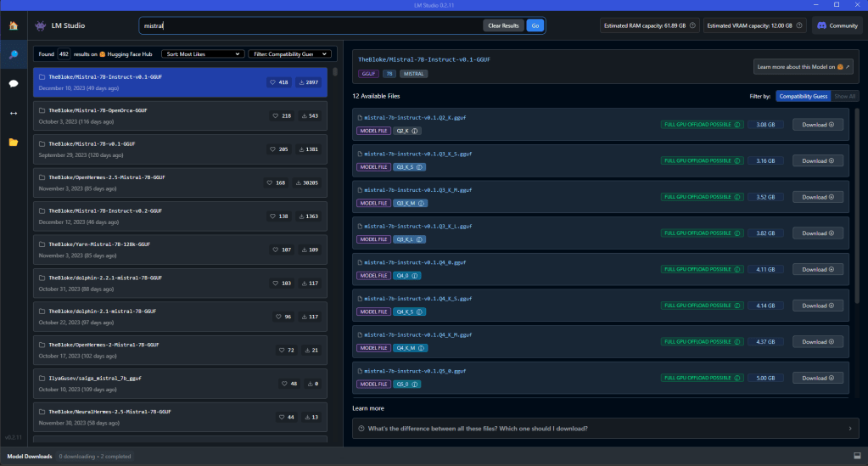Expand "What's the difference between all these files"
868x466 pixels.
point(604,429)
